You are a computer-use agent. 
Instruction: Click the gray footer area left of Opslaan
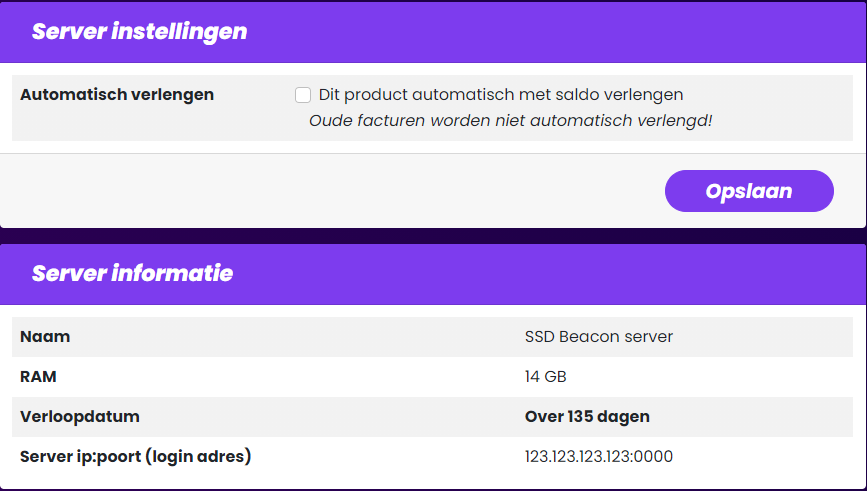point(330,191)
